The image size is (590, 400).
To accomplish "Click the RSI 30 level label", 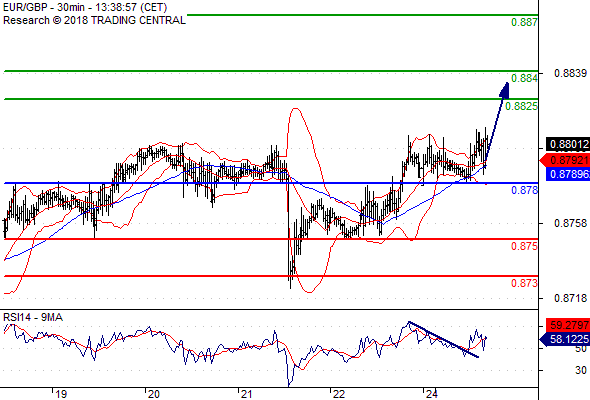I will tap(581, 370).
